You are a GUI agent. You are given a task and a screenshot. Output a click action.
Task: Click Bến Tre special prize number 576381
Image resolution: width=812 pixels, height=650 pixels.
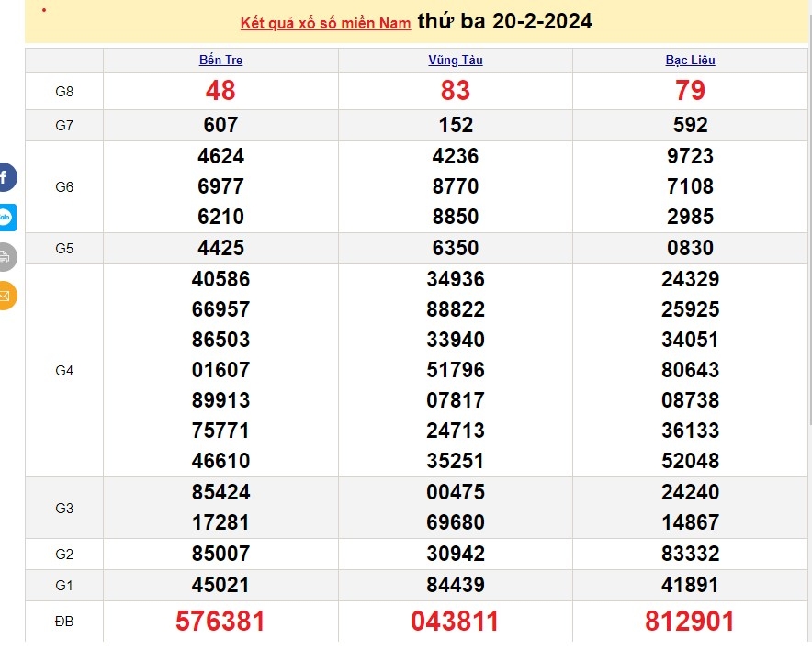(x=220, y=622)
